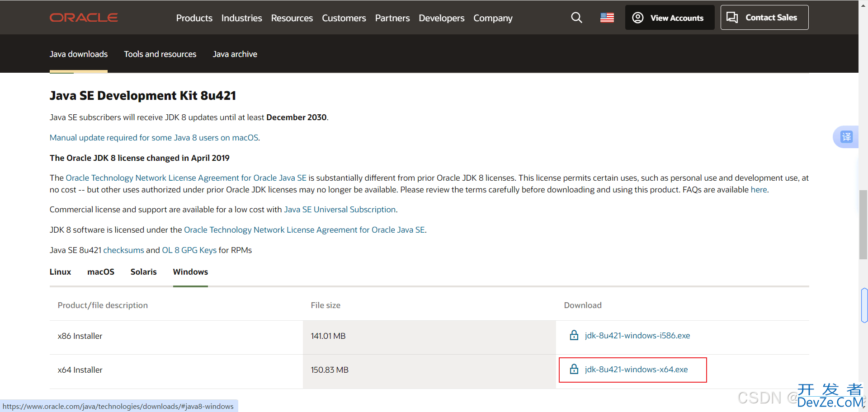Select the Solaris platform tab
Image resolution: width=868 pixels, height=412 pixels.
click(x=144, y=272)
